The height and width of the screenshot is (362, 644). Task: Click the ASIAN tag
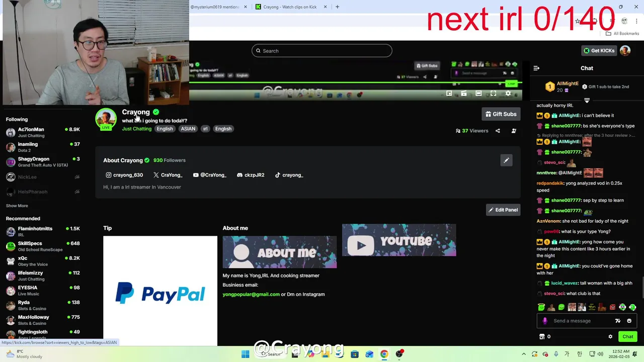[x=188, y=129]
